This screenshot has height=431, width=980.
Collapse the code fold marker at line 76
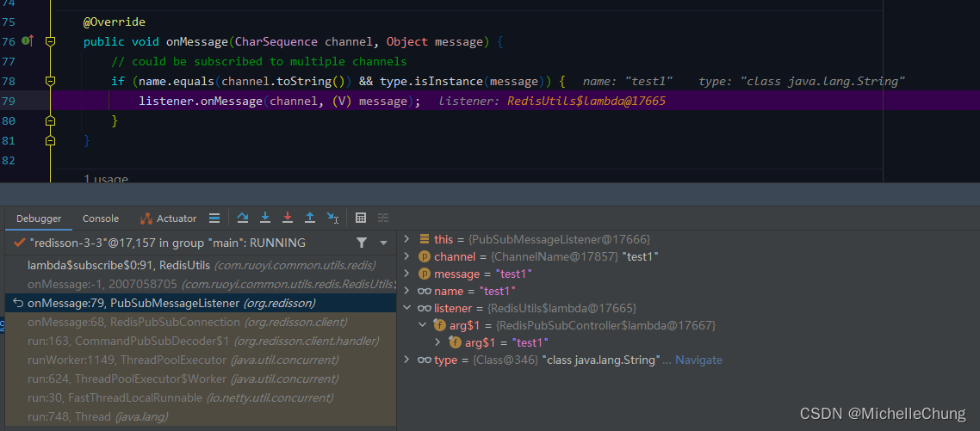[51, 42]
